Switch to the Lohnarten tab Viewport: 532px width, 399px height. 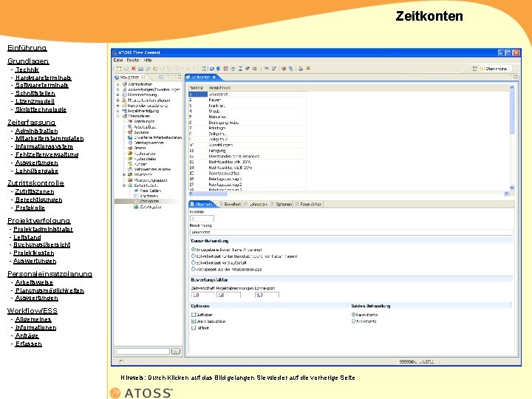click(256, 204)
